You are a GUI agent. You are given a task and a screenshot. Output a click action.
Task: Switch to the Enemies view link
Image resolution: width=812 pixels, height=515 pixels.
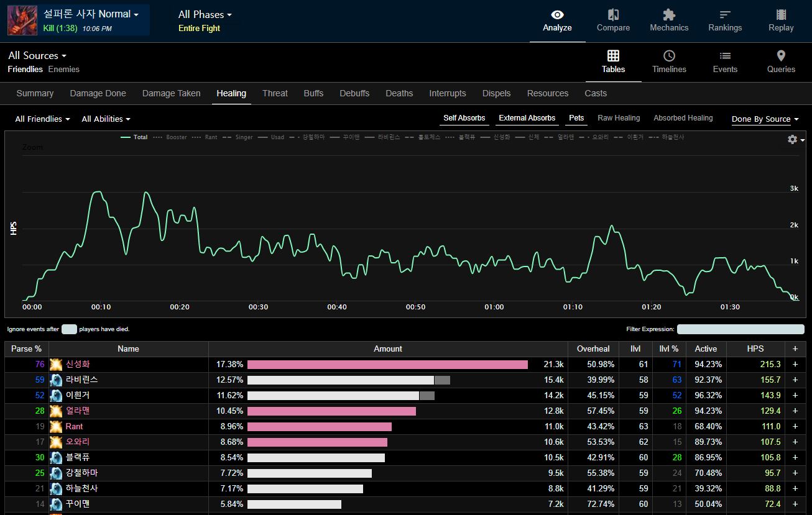[64, 70]
